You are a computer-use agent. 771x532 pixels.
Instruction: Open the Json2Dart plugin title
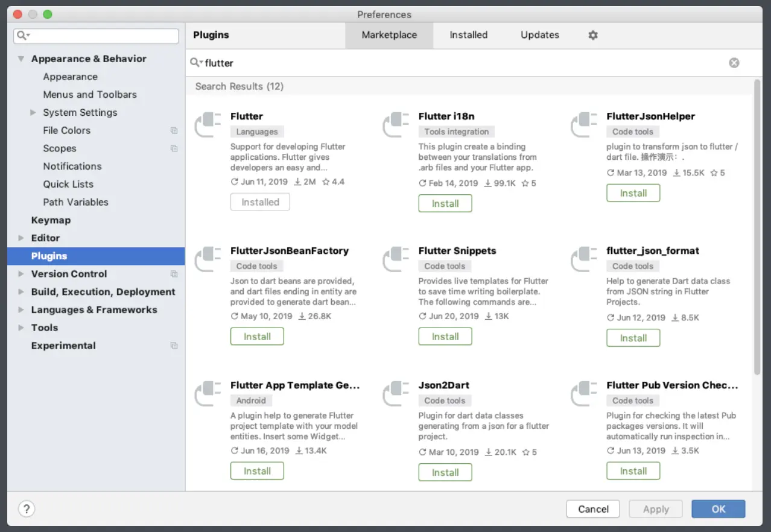[444, 385]
